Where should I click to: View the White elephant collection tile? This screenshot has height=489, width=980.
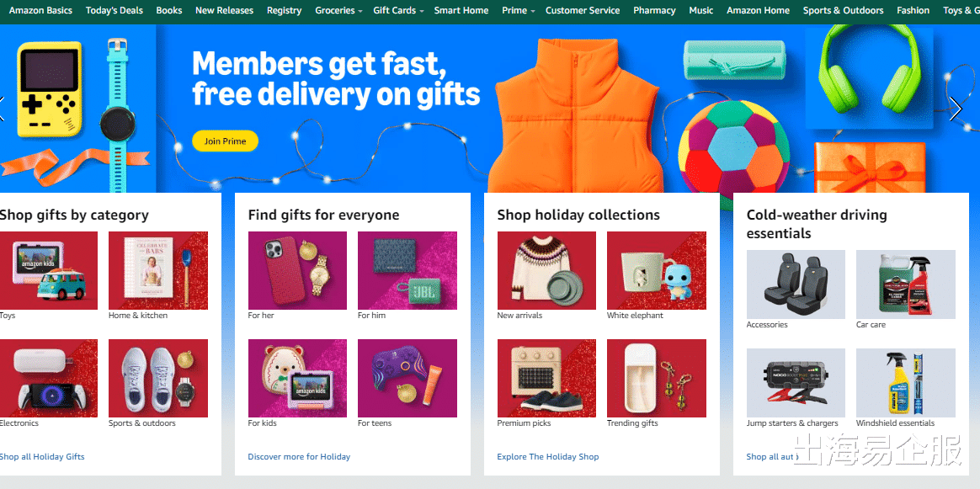tap(656, 270)
